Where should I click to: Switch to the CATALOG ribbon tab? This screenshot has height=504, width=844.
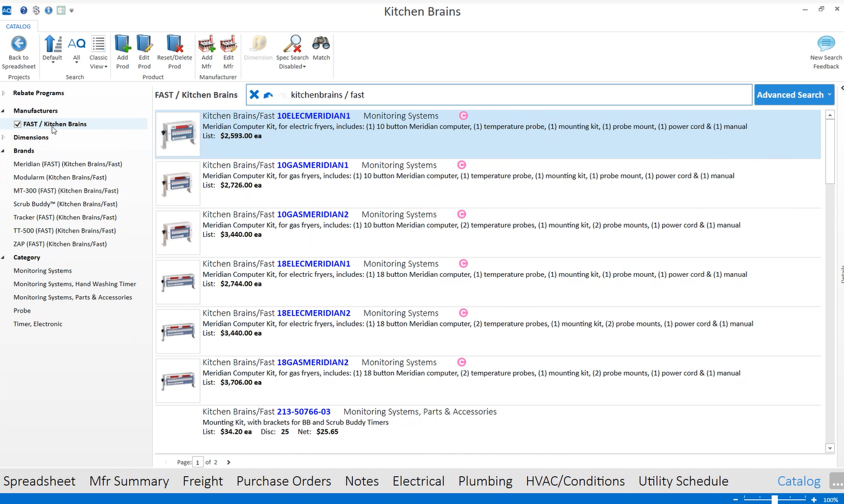click(x=18, y=27)
